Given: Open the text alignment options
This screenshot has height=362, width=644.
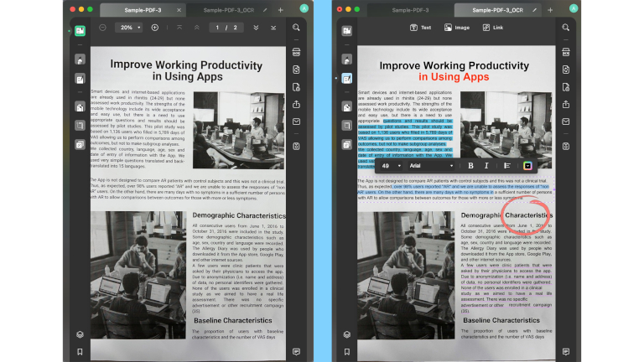Looking at the screenshot, I should (507, 166).
